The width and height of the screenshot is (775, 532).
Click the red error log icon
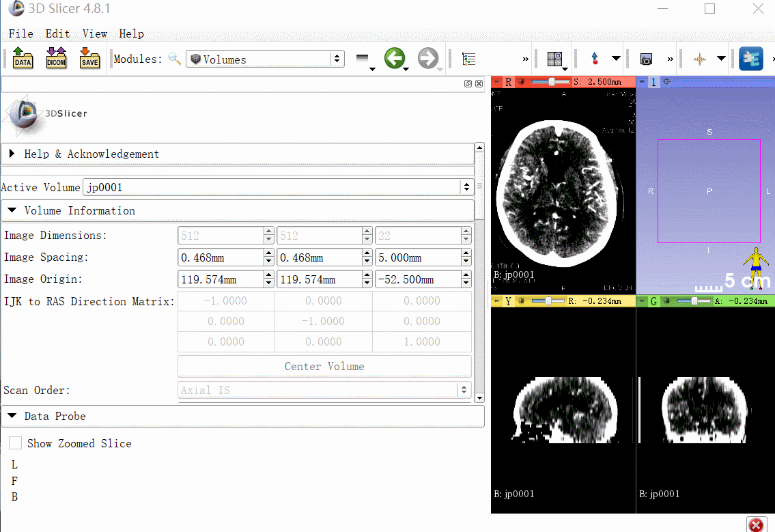pos(756,524)
